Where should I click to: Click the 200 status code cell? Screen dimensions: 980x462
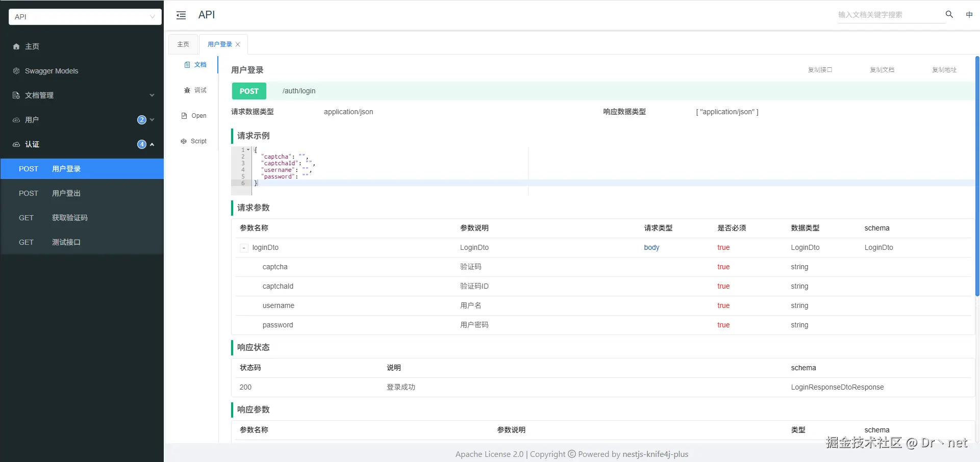245,388
